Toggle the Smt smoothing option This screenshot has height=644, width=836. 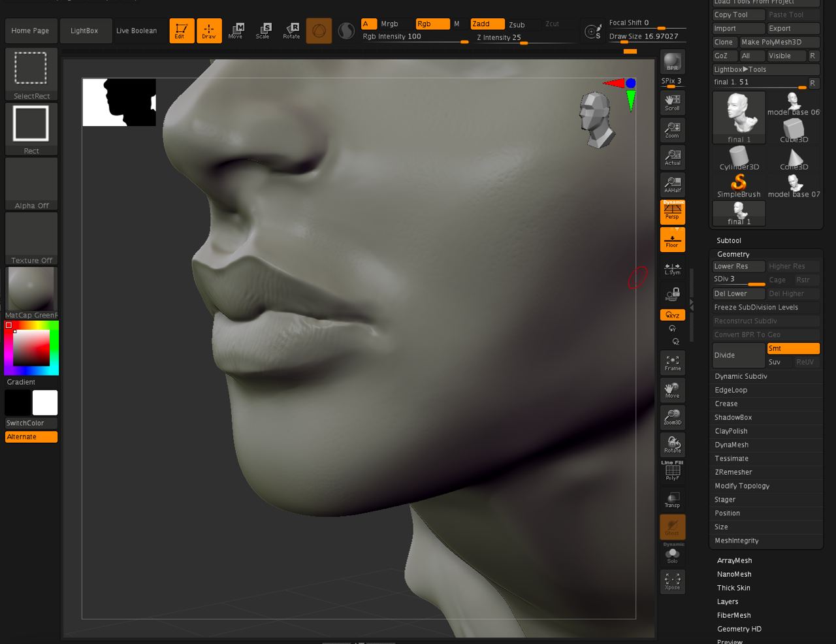tap(793, 348)
